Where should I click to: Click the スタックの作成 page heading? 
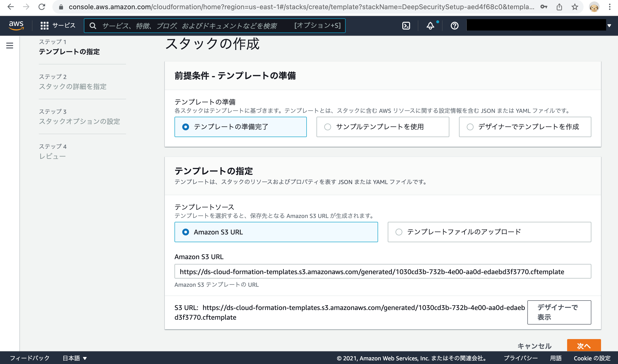coord(213,44)
